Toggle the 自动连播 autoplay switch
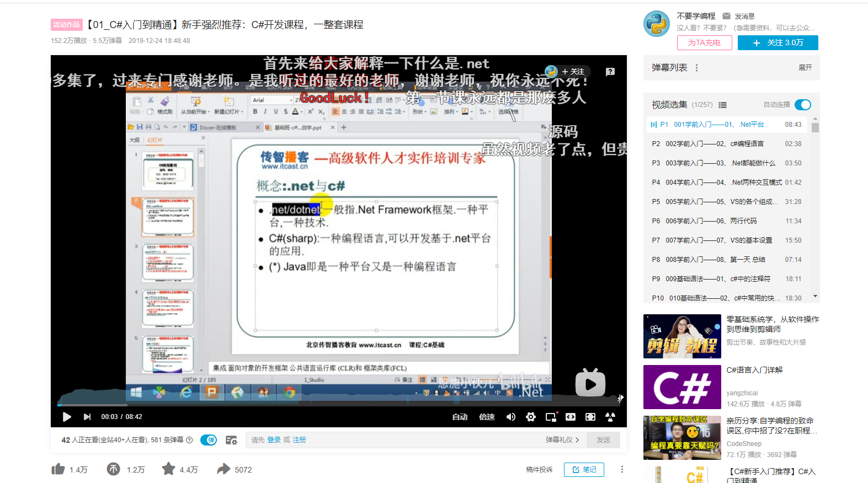The width and height of the screenshot is (868, 483). (803, 105)
